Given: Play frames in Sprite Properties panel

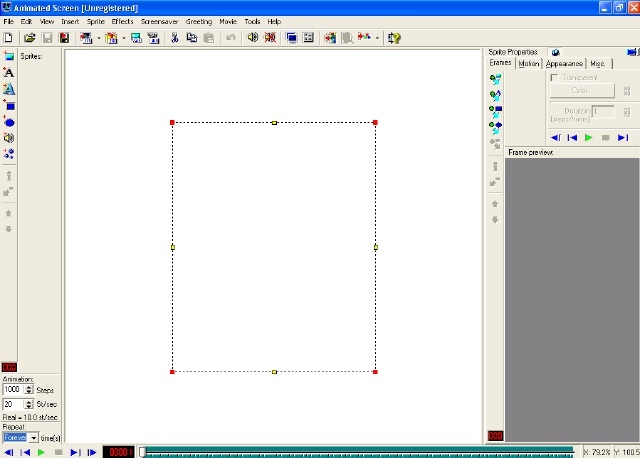Looking at the screenshot, I should pyautogui.click(x=589, y=138).
